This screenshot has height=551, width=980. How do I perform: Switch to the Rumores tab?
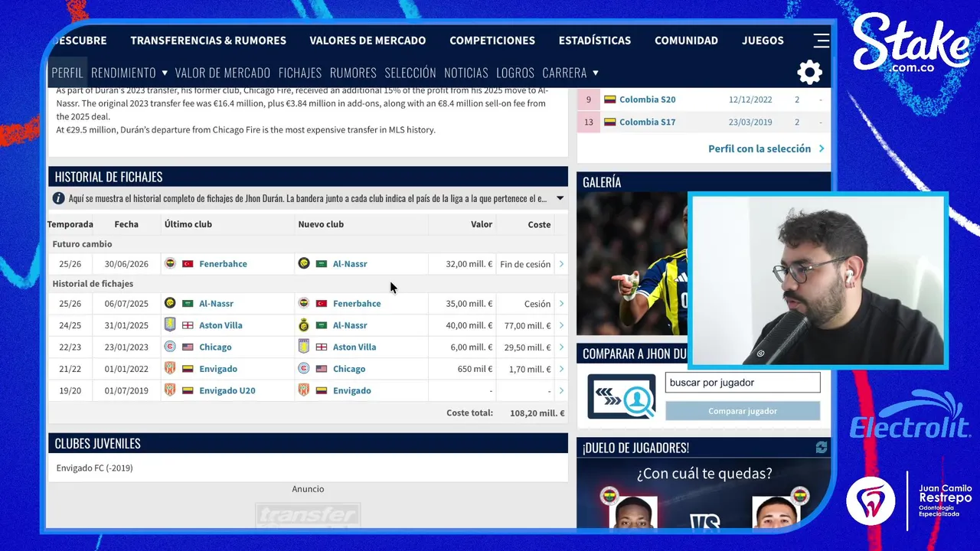pos(353,73)
